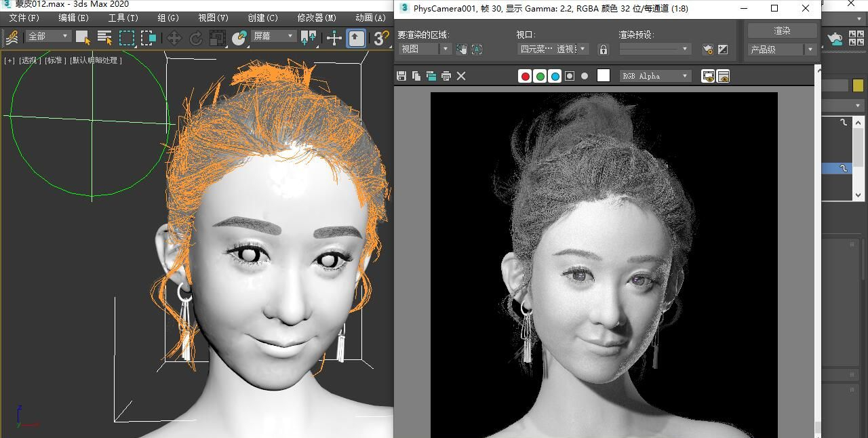868x438 pixels.
Task: Open the 组(G) menu
Action: tap(168, 18)
